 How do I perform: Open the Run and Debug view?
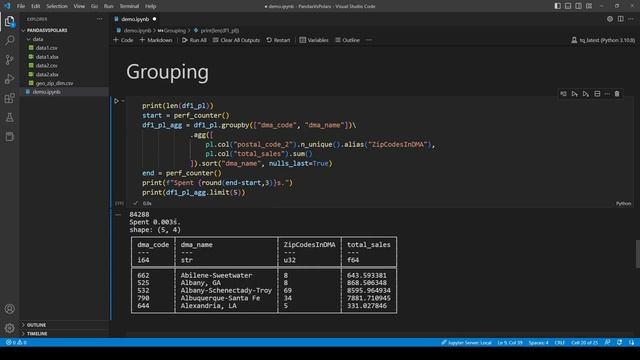[x=9, y=79]
